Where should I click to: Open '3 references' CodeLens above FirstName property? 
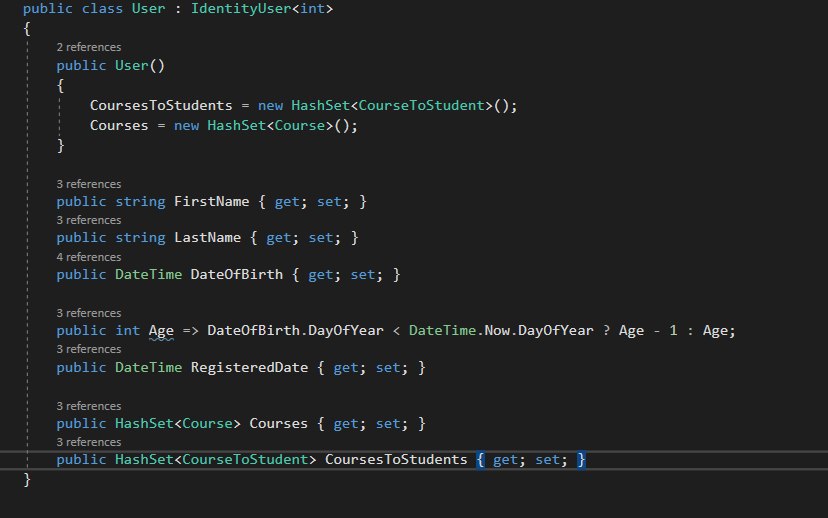[89, 184]
